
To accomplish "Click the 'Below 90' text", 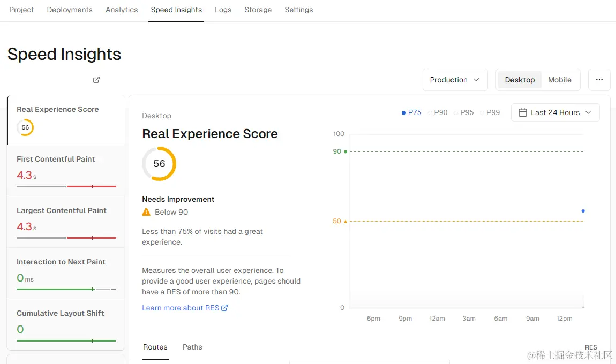I will click(x=171, y=212).
